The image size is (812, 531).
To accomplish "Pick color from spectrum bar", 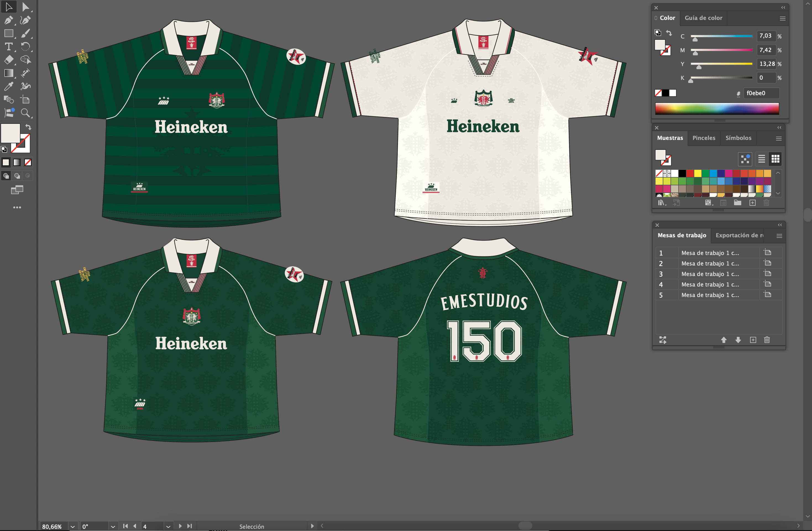I will [x=717, y=108].
